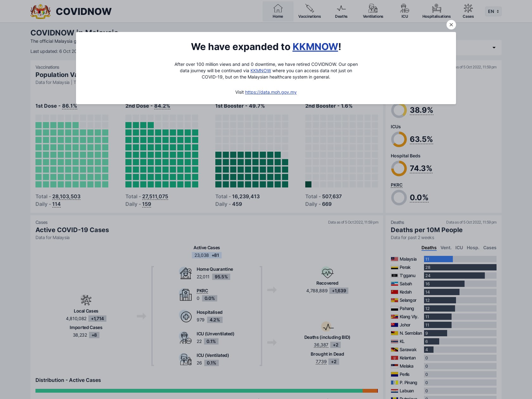Click 1st Dose total 28,103,503
Screen dimensions: 532x399
66,196
